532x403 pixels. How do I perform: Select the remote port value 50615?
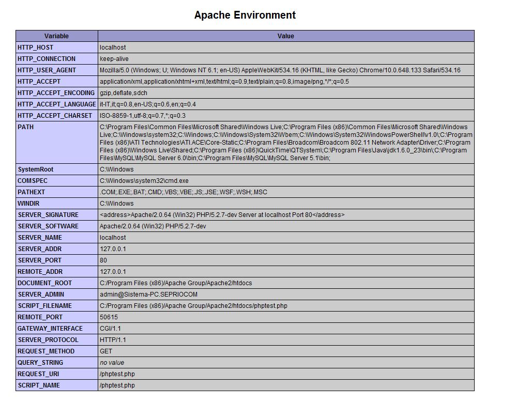click(109, 317)
